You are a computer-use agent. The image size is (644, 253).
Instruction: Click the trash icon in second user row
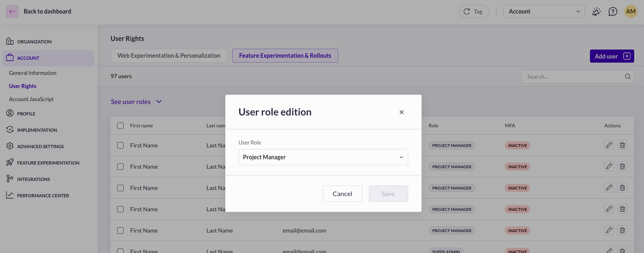point(622,166)
